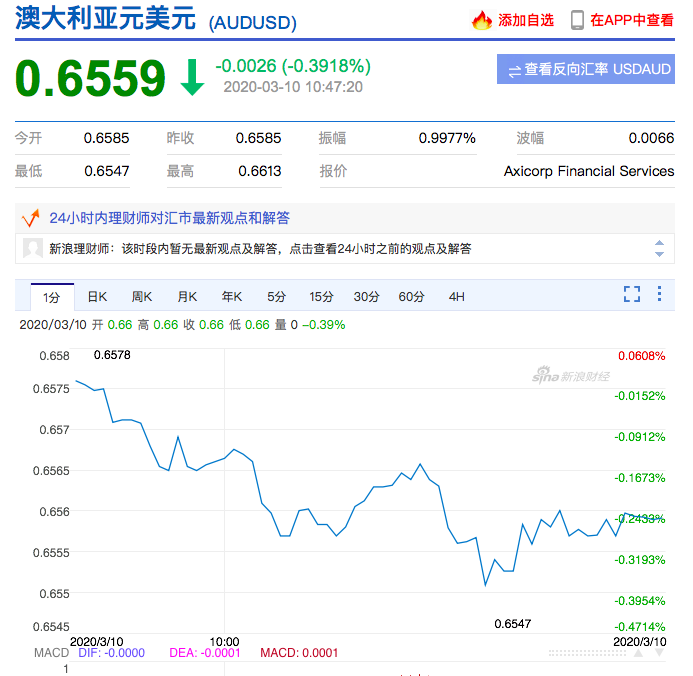
Task: Click 振幅 value 0.9977%
Action: (447, 138)
